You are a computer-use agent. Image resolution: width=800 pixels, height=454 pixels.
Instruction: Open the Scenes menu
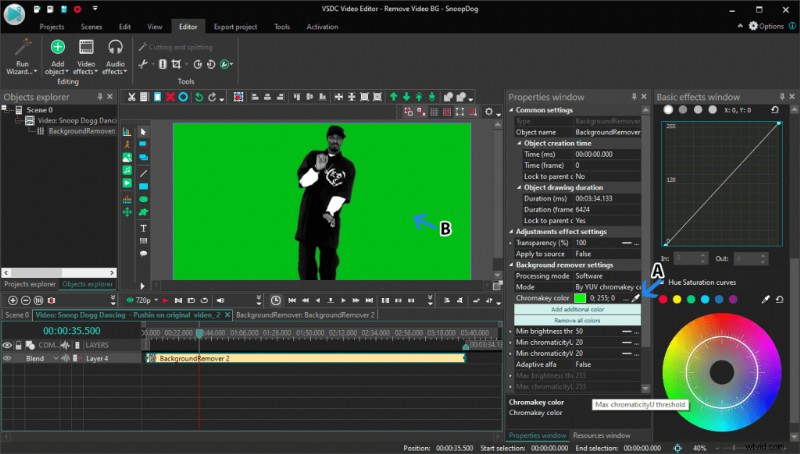91,27
